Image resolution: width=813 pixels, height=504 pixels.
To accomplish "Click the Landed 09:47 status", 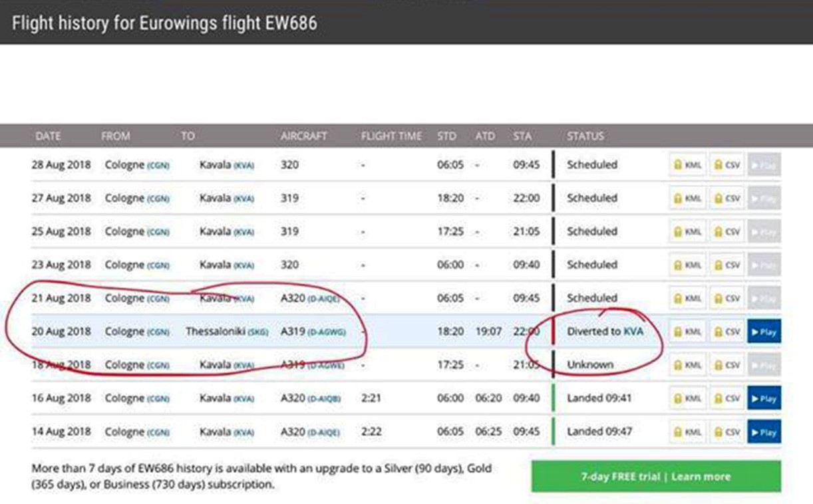I will (x=599, y=432).
